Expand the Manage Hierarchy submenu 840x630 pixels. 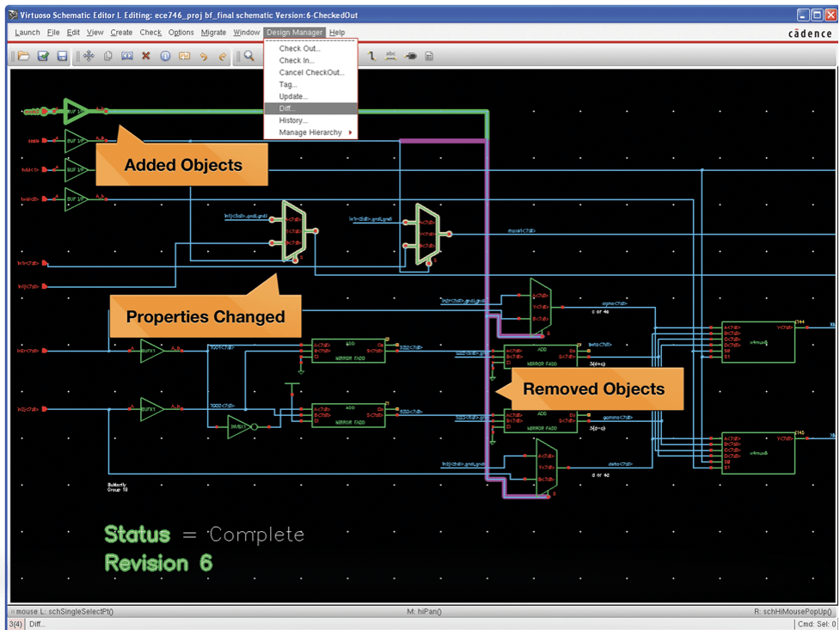point(310,132)
